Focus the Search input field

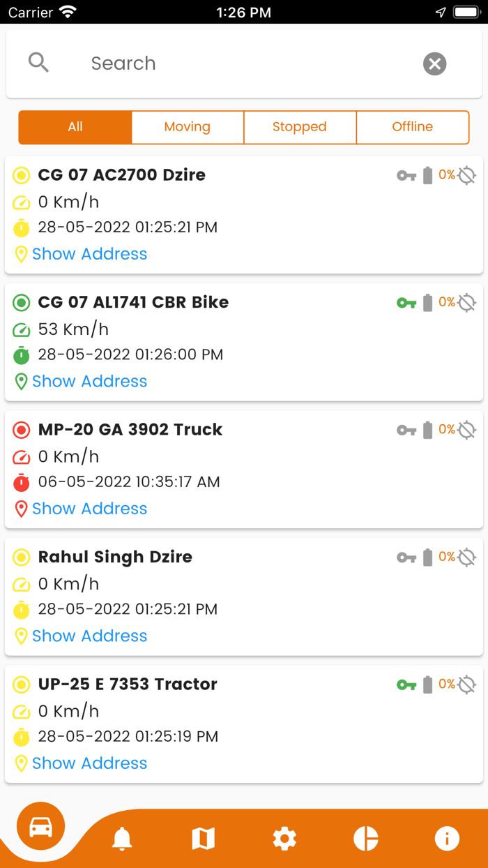click(244, 63)
